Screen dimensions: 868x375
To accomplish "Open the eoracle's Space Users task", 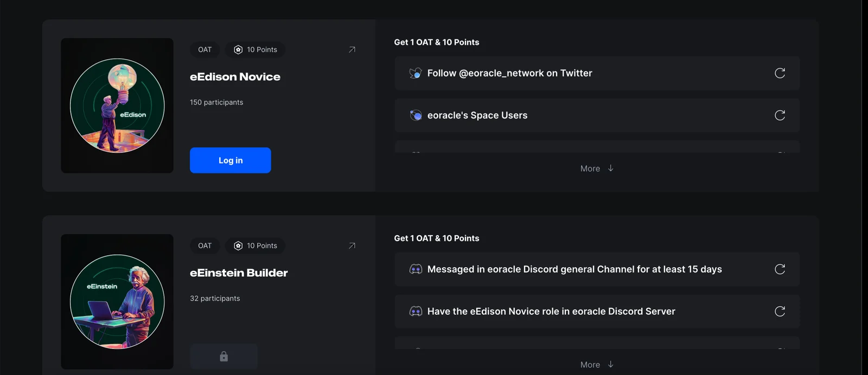I will tap(597, 115).
